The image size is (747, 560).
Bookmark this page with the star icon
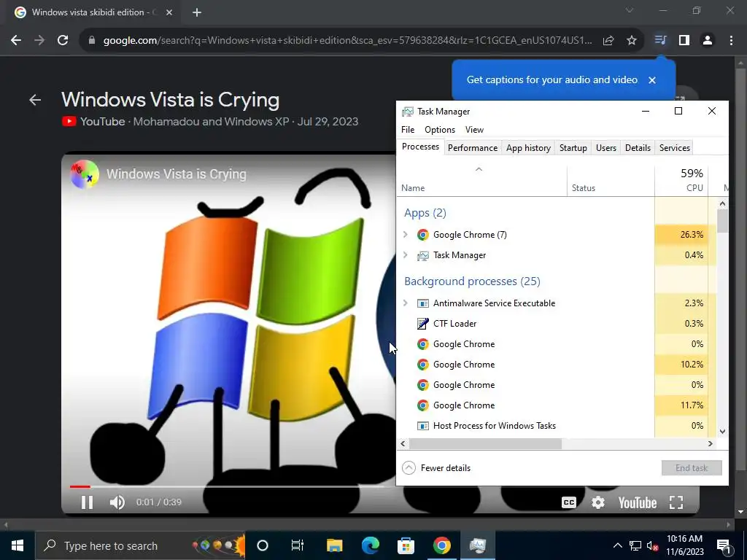[632, 41]
